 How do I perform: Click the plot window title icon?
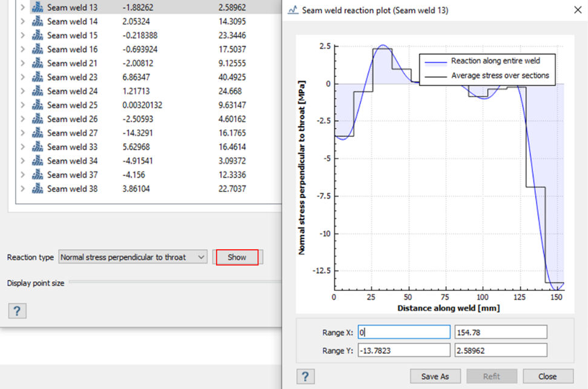[293, 11]
